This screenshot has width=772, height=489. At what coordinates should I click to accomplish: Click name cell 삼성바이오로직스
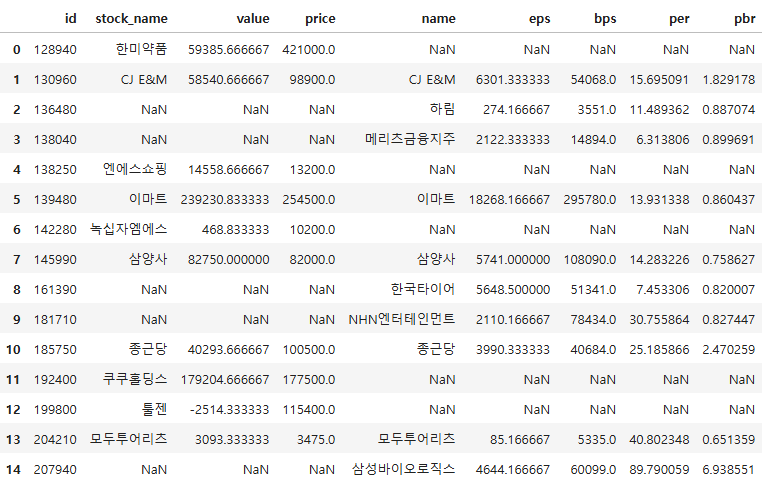[x=404, y=470]
